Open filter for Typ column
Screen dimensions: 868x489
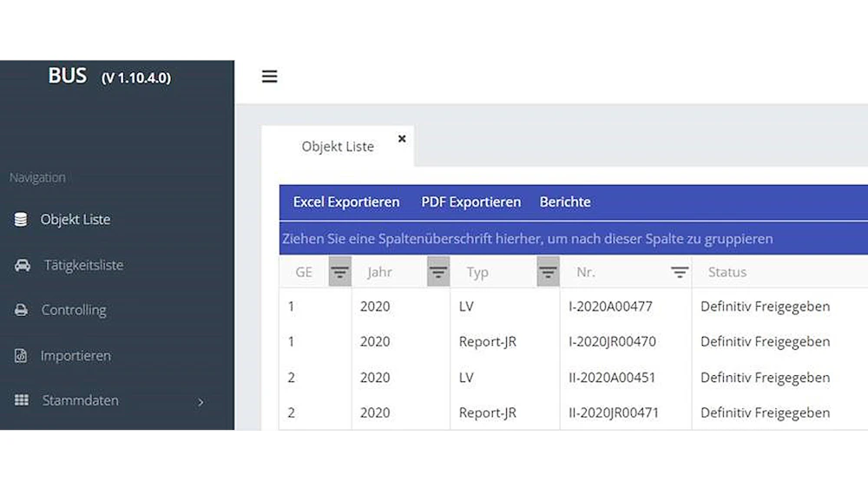coord(548,273)
